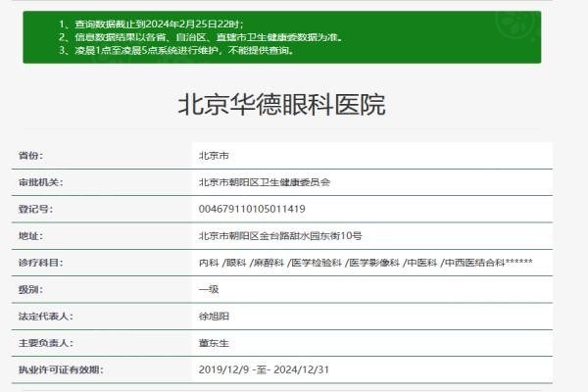Select the 省份 label
Viewport: 588px width, 392px height.
(30, 155)
